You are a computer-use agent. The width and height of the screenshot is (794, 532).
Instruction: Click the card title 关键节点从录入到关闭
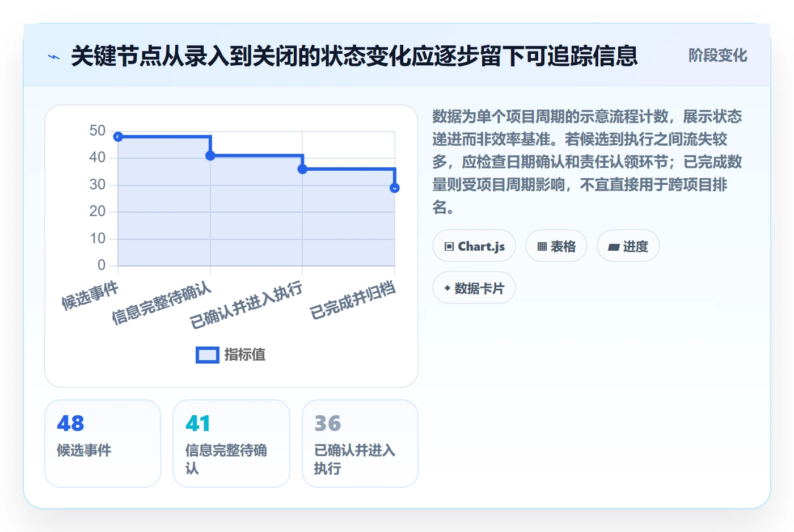pos(354,56)
